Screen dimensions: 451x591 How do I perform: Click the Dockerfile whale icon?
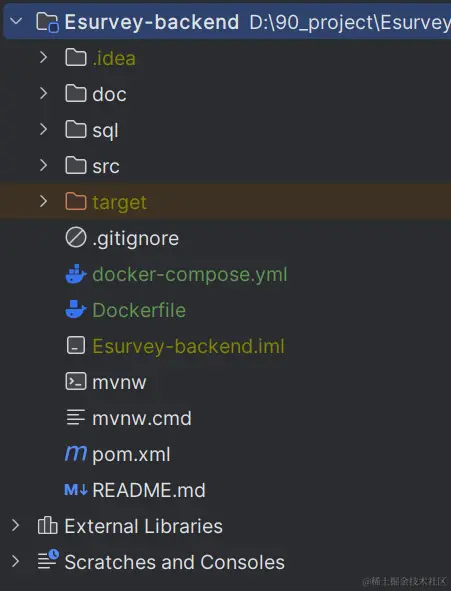point(76,310)
